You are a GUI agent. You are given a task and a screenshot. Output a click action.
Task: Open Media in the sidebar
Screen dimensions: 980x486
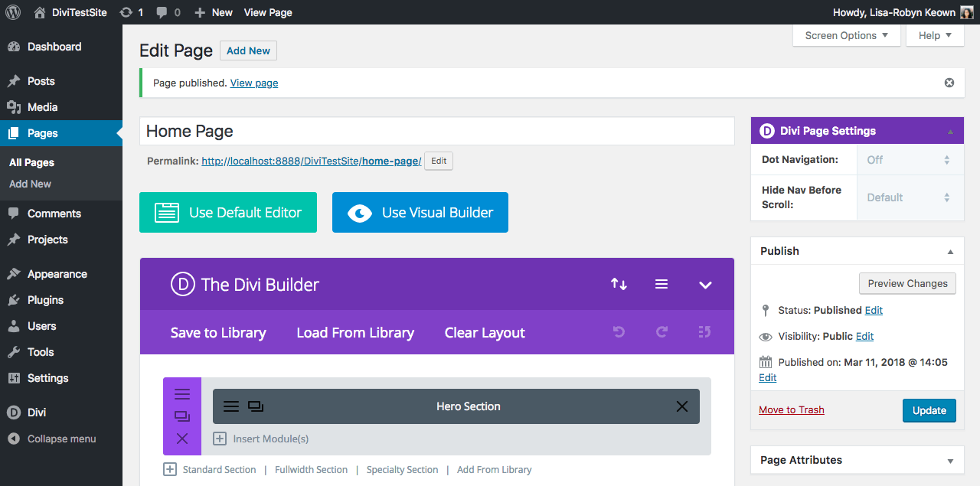click(x=61, y=107)
